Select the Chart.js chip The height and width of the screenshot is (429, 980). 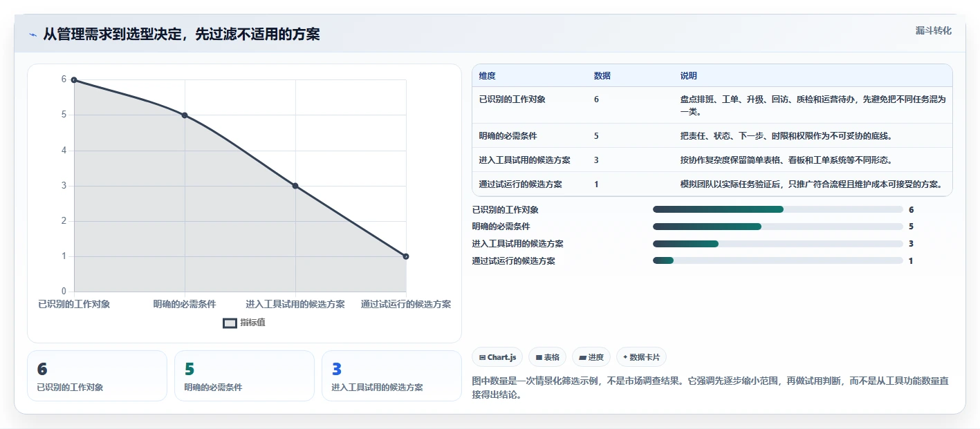[497, 357]
